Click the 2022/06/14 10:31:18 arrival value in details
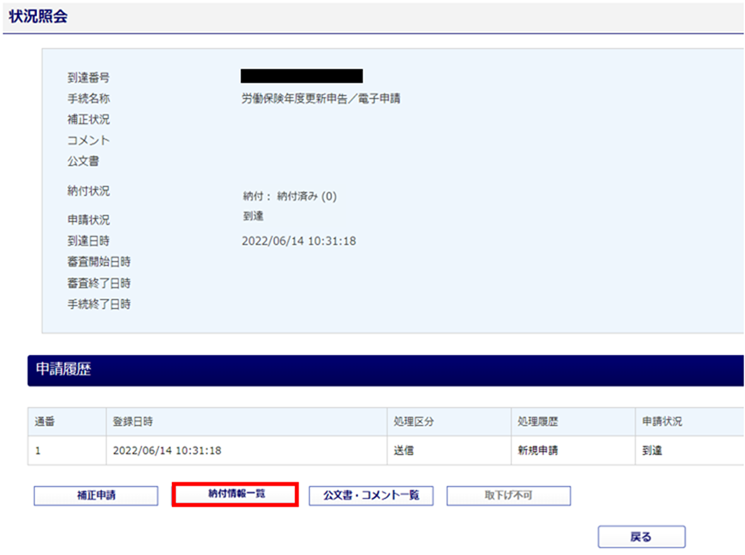The image size is (745, 555). point(299,241)
